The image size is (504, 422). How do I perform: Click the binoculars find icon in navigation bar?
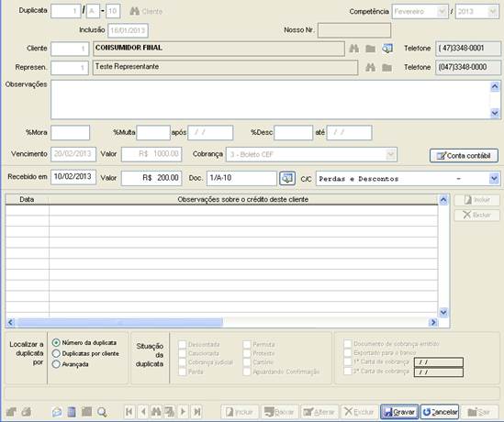pyautogui.click(x=156, y=411)
